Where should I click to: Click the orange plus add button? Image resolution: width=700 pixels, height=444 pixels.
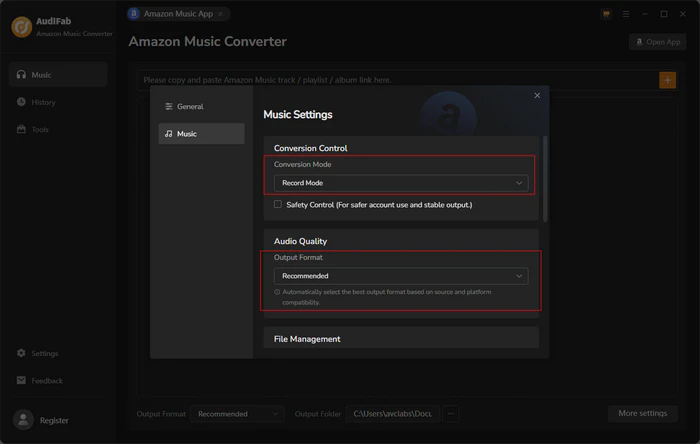click(667, 80)
